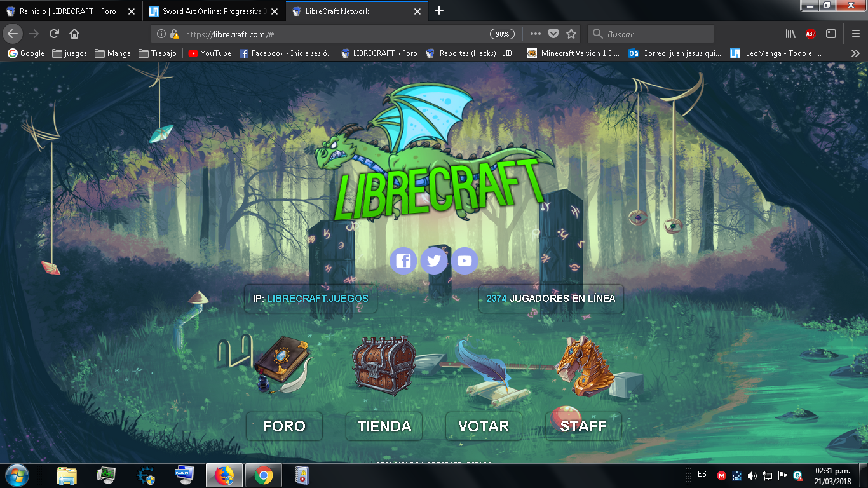Image resolution: width=868 pixels, height=488 pixels.
Task: Click the treasure chest icon above TIENDA
Action: click(x=384, y=366)
